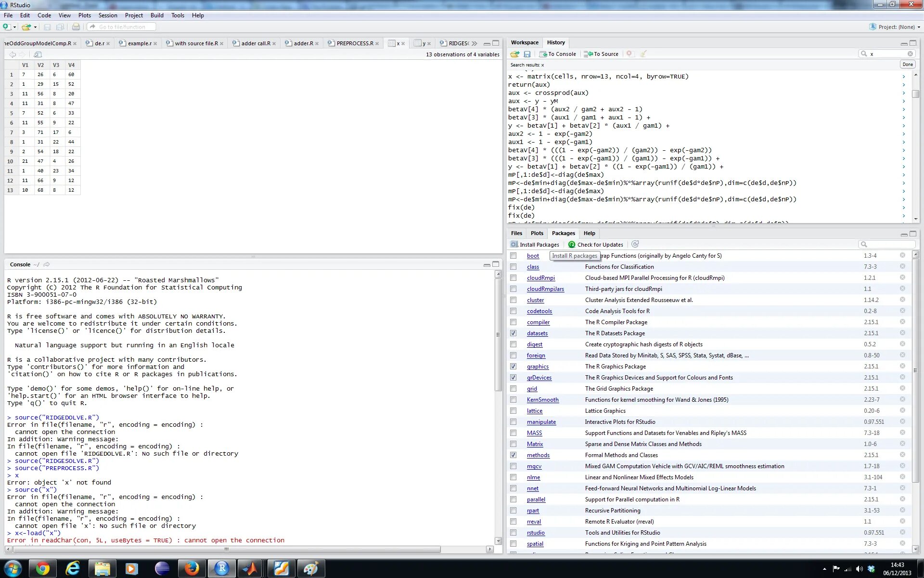Click the print document icon
The height and width of the screenshot is (578, 924).
coord(76,27)
